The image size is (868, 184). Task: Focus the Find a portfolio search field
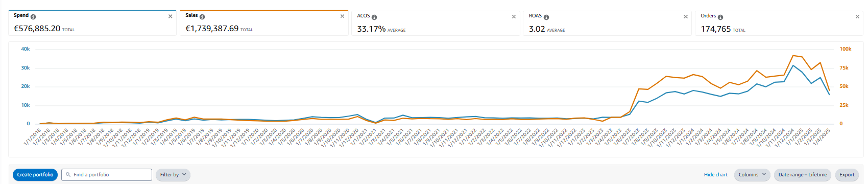click(x=107, y=175)
